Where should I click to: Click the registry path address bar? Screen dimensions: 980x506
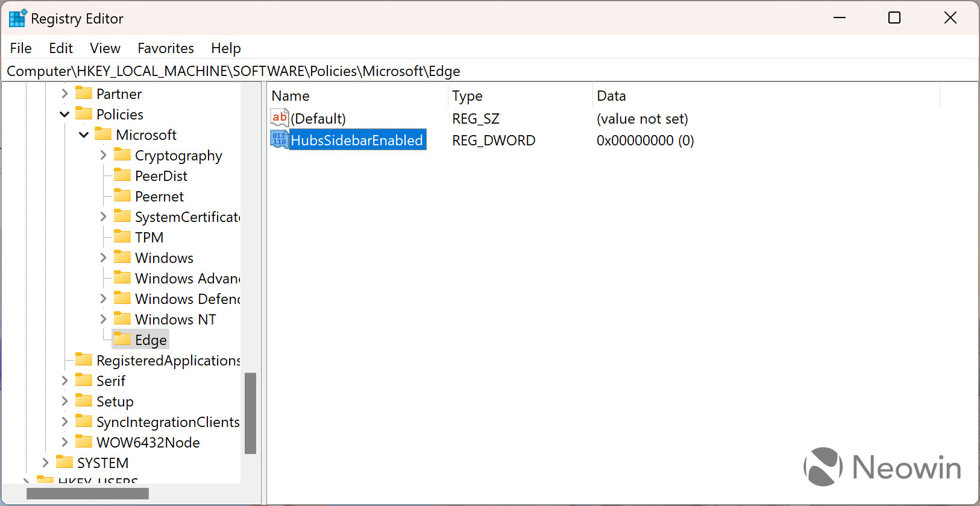tap(489, 71)
